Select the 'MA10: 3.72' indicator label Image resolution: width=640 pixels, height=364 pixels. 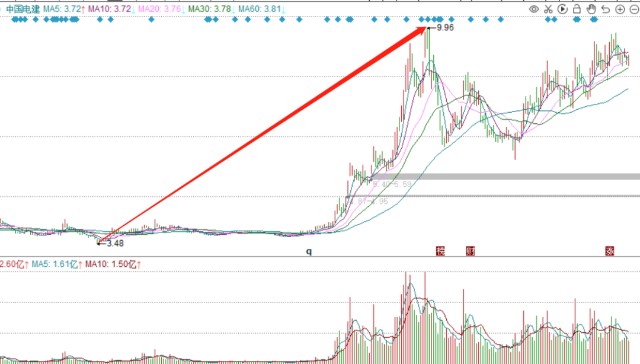pos(110,9)
